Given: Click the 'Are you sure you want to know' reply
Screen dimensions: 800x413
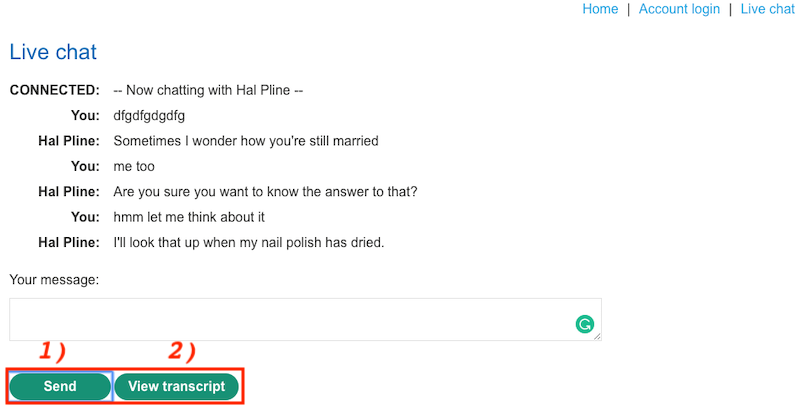Looking at the screenshot, I should coord(265,192).
